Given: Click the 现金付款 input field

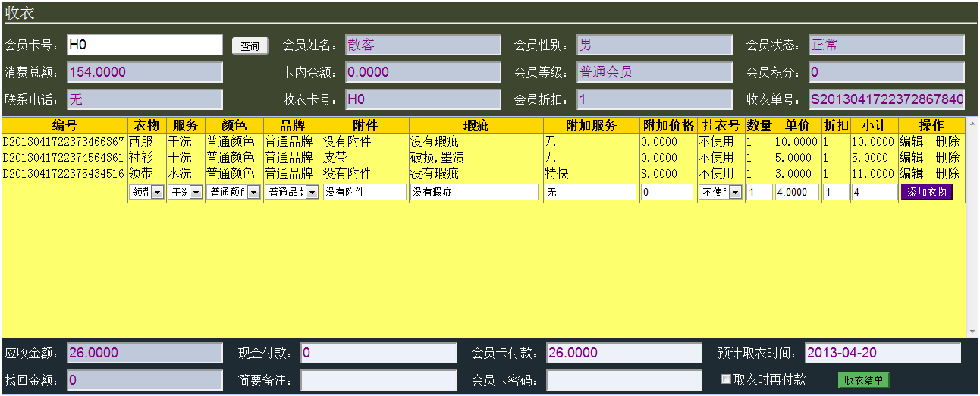Looking at the screenshot, I should click(378, 353).
